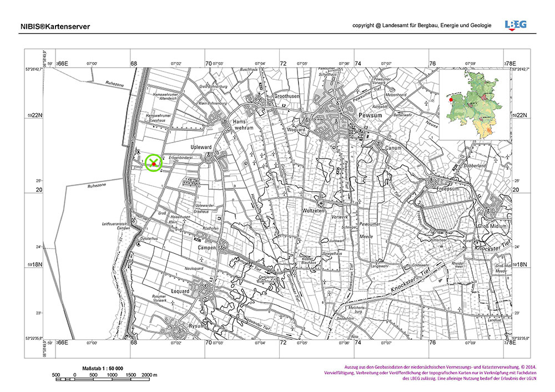Select the Groothusen label
555x392 pixels.
click(x=287, y=96)
